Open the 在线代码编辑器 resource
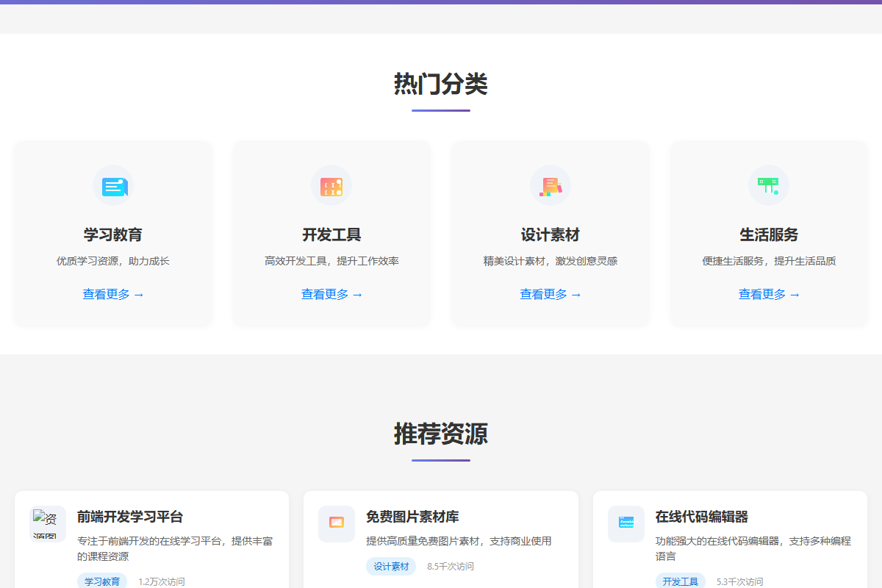882x588 pixels. coord(700,517)
